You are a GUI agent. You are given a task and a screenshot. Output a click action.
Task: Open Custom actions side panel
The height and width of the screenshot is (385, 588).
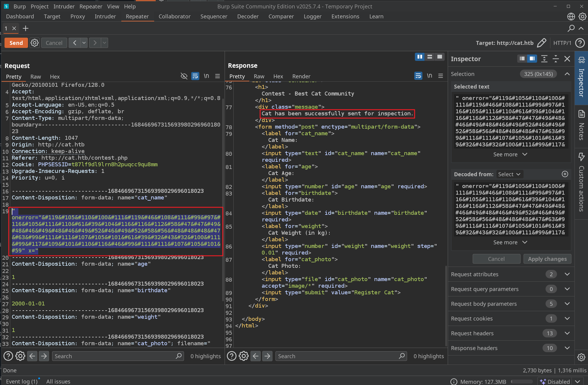pyautogui.click(x=581, y=182)
